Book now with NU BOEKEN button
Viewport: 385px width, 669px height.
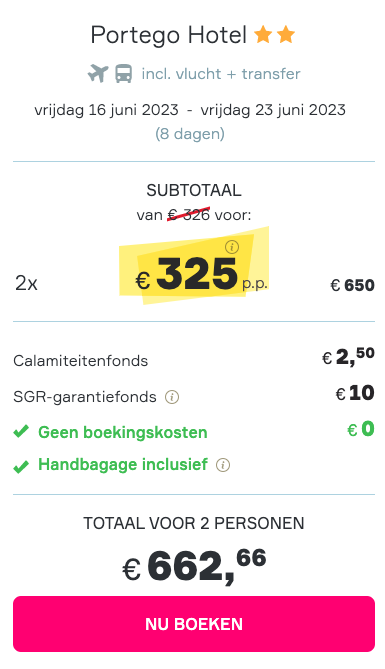click(194, 624)
